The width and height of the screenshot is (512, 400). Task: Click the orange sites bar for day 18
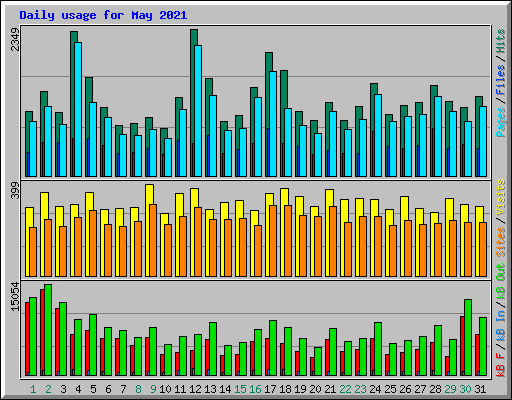[x=288, y=241]
